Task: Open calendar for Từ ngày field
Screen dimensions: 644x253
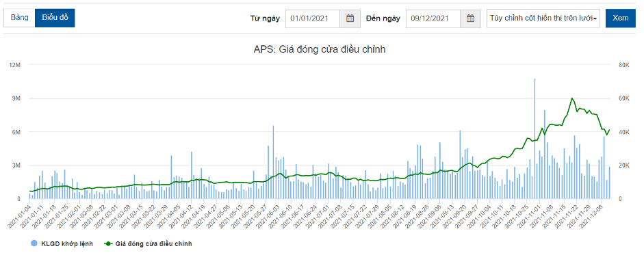Action: [x=350, y=18]
